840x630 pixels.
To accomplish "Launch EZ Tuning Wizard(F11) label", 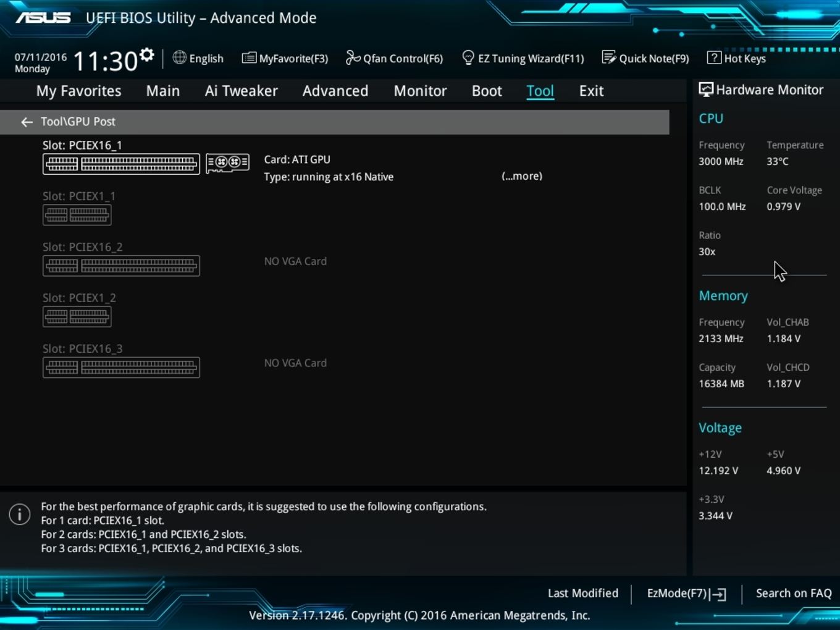I will (531, 59).
